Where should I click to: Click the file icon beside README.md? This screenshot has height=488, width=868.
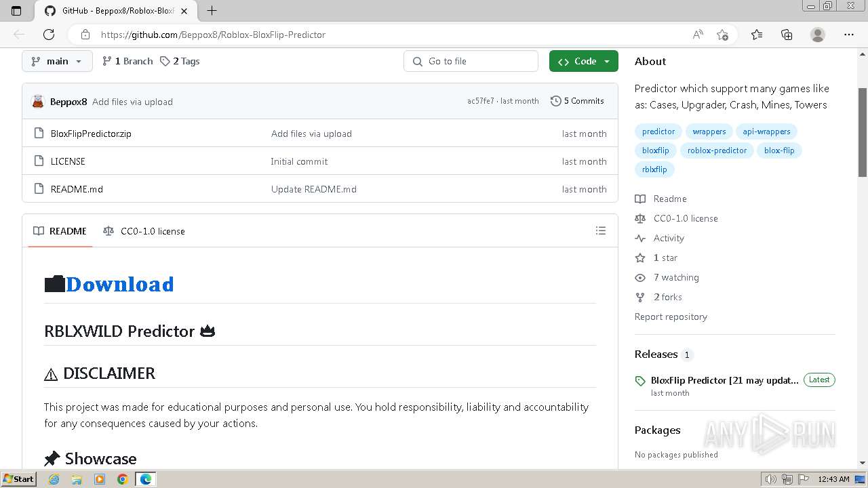[x=39, y=189]
